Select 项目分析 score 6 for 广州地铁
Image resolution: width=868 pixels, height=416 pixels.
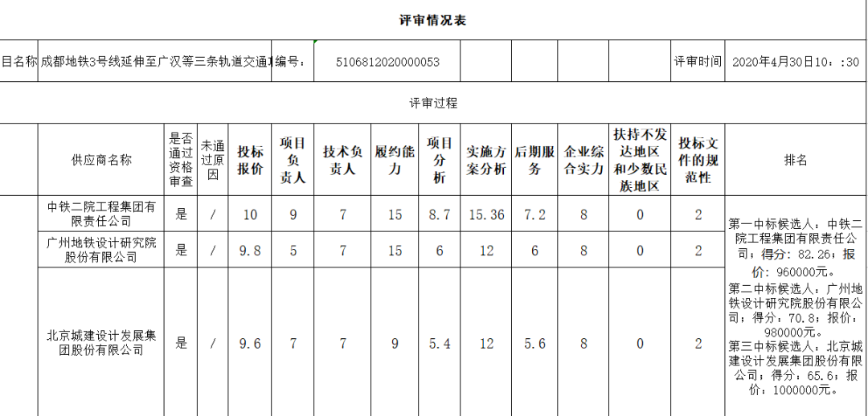pos(440,250)
